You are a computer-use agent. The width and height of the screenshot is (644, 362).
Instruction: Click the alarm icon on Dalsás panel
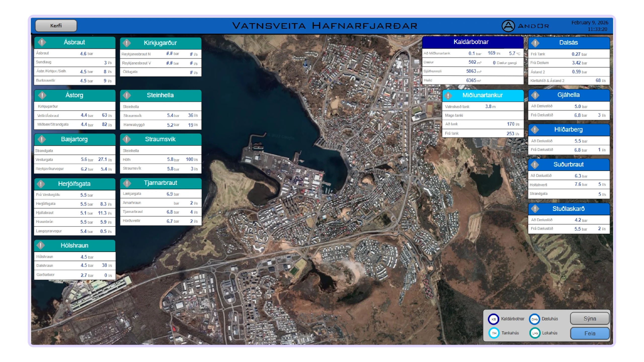[535, 43]
